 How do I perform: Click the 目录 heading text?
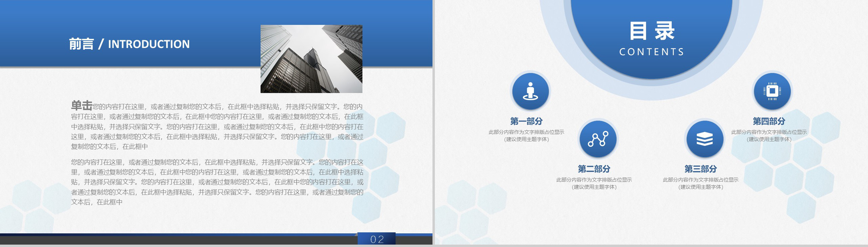(x=652, y=31)
